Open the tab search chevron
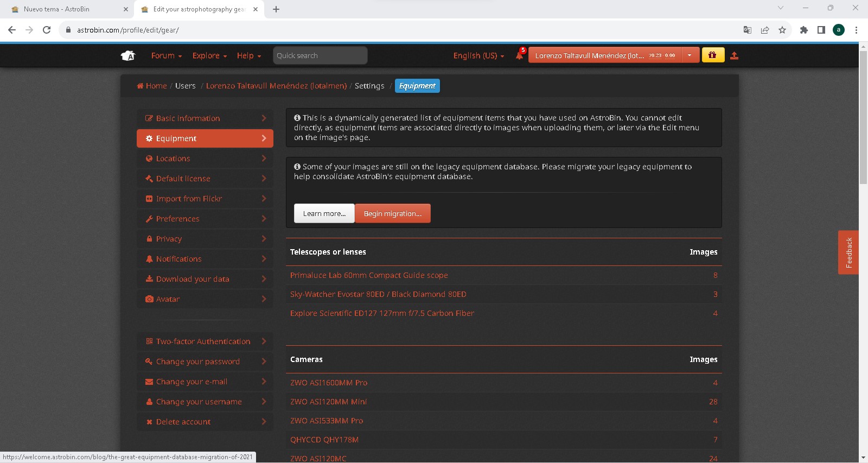 coord(781,8)
